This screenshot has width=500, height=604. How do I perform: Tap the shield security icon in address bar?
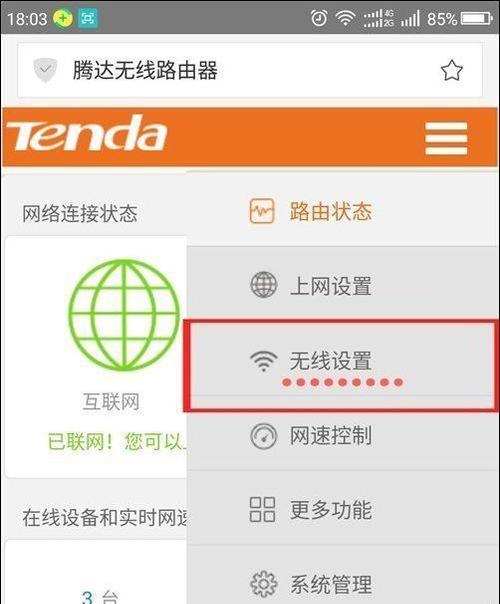(45, 70)
